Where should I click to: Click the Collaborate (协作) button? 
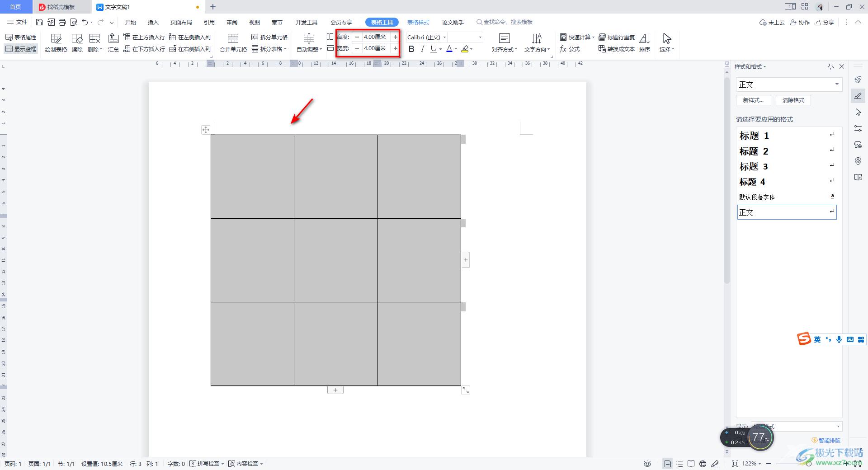click(x=800, y=22)
